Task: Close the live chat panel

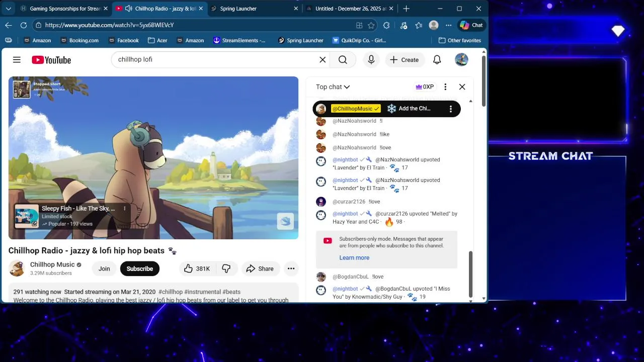Action: point(462,87)
